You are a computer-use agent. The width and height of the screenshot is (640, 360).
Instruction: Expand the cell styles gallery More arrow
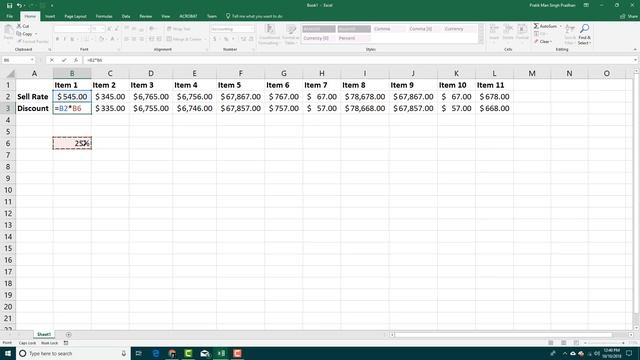[x=481, y=40]
